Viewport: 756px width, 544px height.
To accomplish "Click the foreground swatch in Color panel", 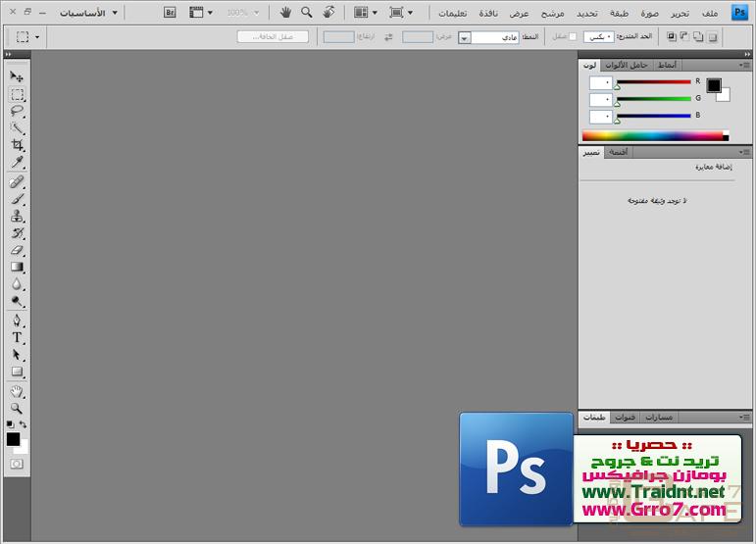I will (x=714, y=86).
